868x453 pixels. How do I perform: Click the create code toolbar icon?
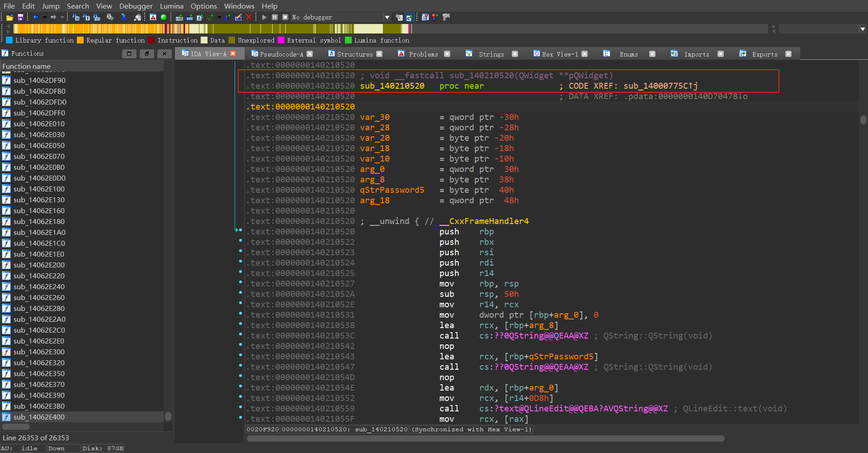pyautogui.click(x=179, y=17)
